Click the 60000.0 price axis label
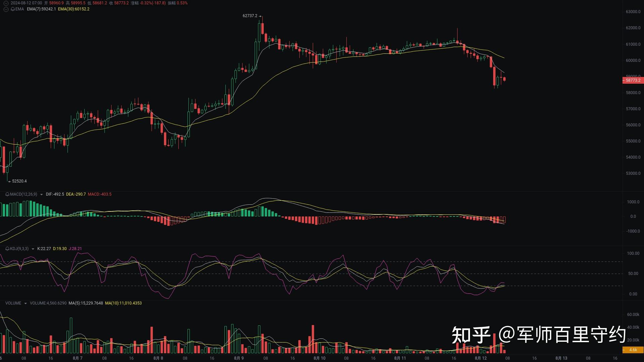The image size is (644, 362). click(633, 61)
